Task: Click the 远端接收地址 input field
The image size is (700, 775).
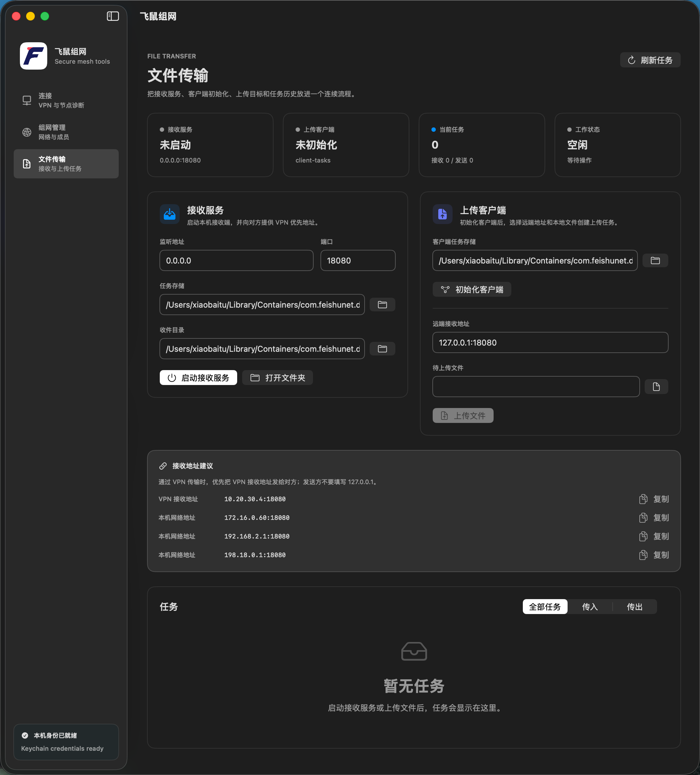Action: (x=550, y=342)
